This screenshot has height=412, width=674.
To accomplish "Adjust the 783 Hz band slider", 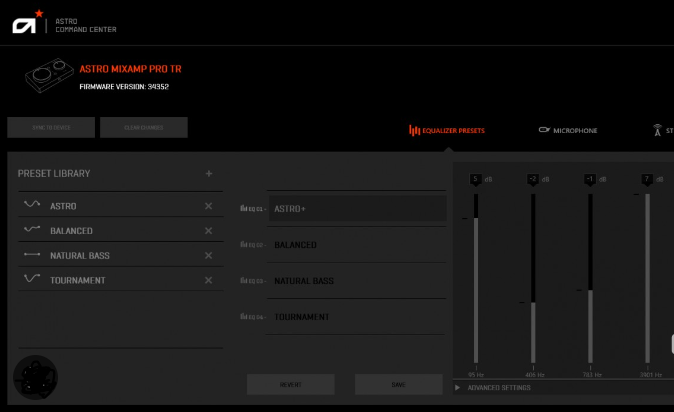I will point(590,278).
